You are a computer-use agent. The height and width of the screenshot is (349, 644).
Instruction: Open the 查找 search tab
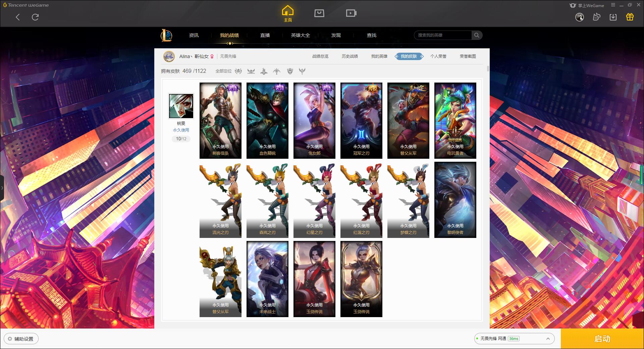tap(372, 35)
